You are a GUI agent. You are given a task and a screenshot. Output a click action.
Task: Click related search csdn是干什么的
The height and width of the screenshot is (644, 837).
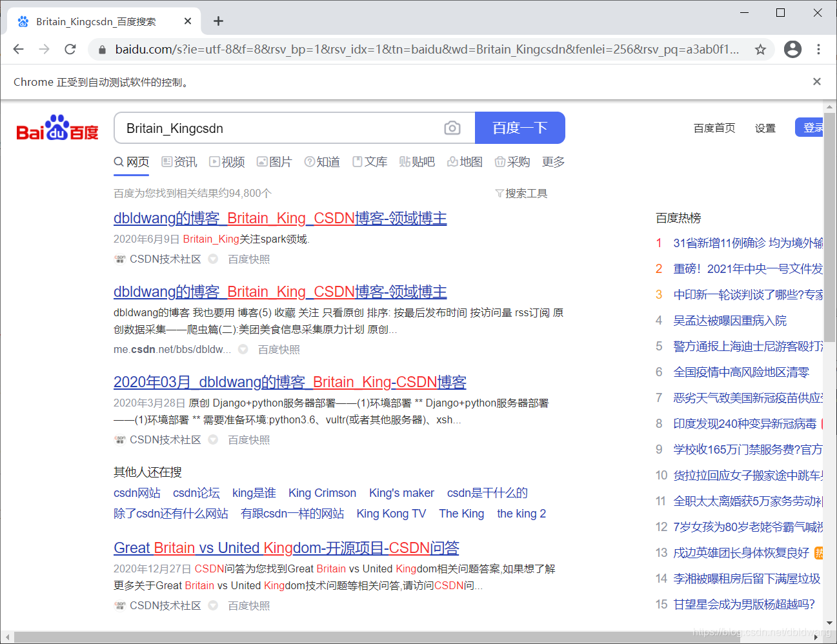[x=487, y=493]
